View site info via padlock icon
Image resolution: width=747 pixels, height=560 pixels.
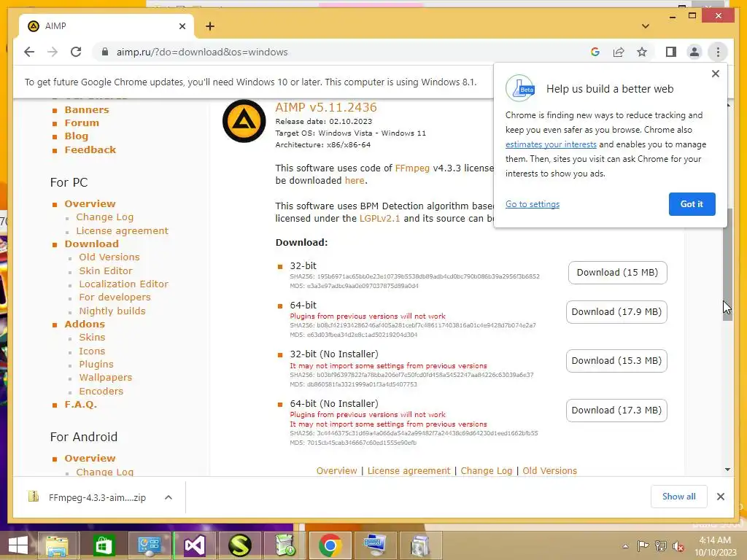[x=105, y=52]
